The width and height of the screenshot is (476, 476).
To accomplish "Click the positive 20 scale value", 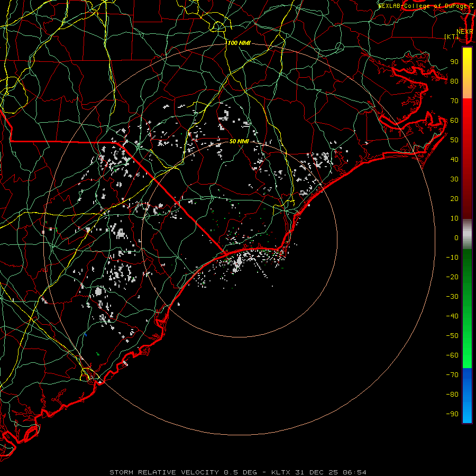I will pyautogui.click(x=454, y=199).
